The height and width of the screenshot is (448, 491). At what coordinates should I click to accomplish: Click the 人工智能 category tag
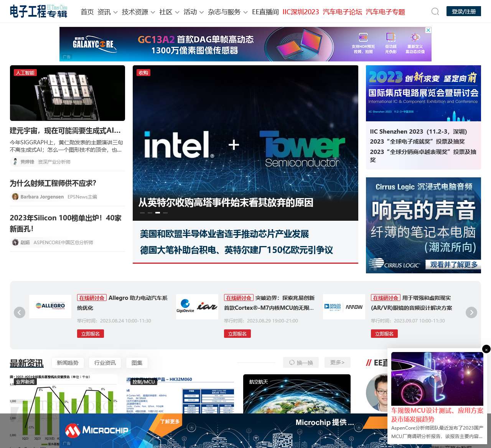(x=25, y=73)
